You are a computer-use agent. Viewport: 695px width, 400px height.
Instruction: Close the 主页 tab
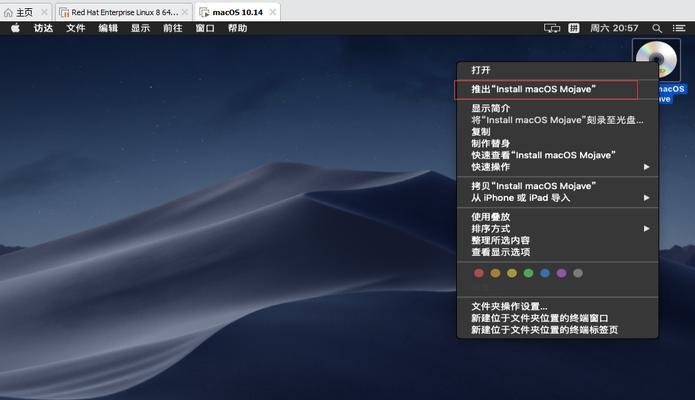coord(44,12)
